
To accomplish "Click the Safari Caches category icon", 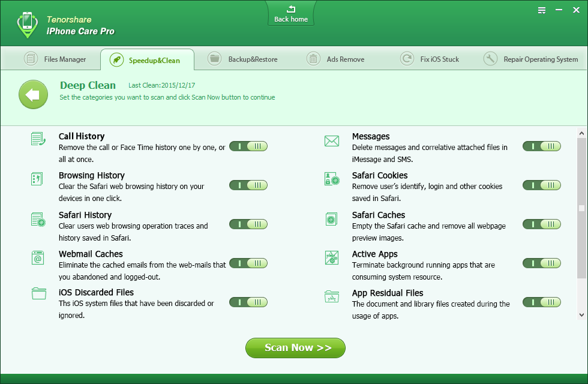I will (331, 219).
